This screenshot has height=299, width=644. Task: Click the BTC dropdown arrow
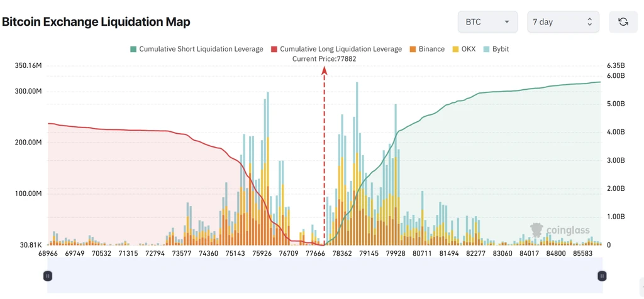507,22
